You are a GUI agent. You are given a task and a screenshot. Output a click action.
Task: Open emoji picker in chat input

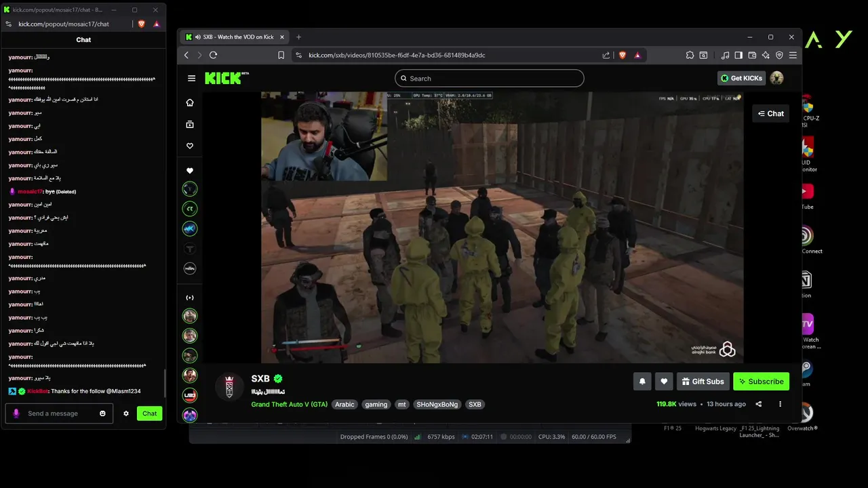tap(103, 413)
